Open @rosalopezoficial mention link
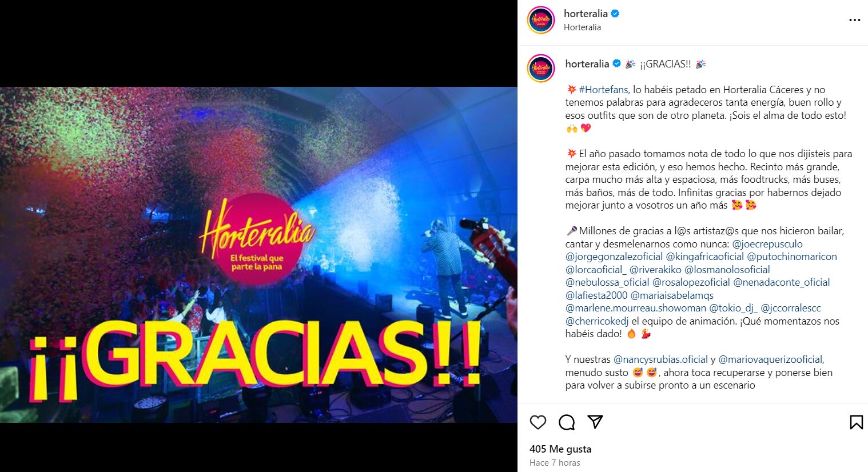The height and width of the screenshot is (472, 868). pyautogui.click(x=691, y=282)
